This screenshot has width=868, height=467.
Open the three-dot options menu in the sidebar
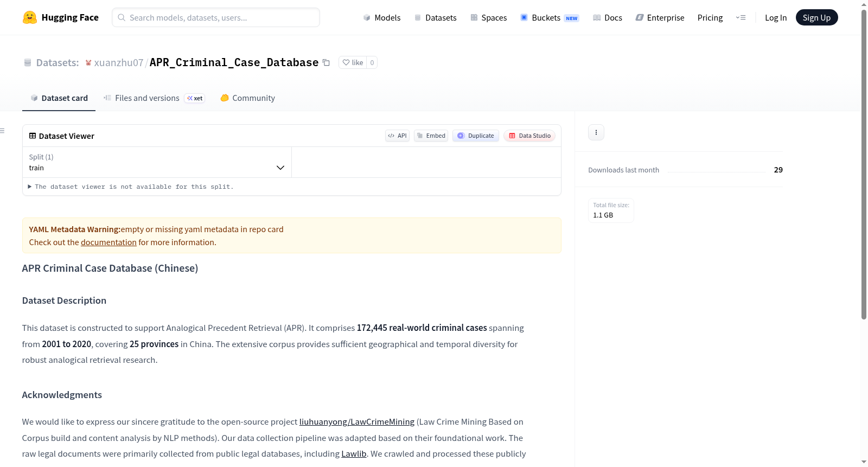click(596, 132)
